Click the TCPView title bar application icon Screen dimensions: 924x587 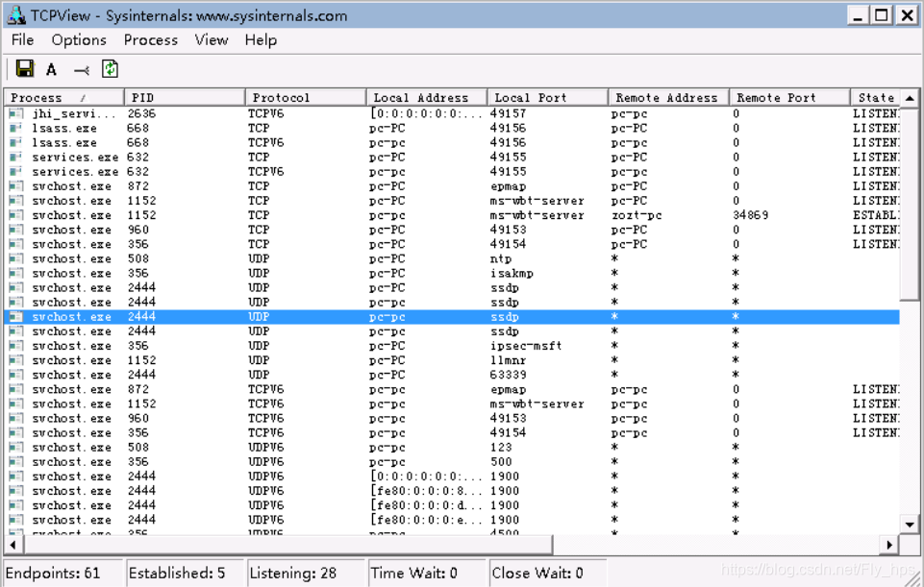(x=16, y=16)
